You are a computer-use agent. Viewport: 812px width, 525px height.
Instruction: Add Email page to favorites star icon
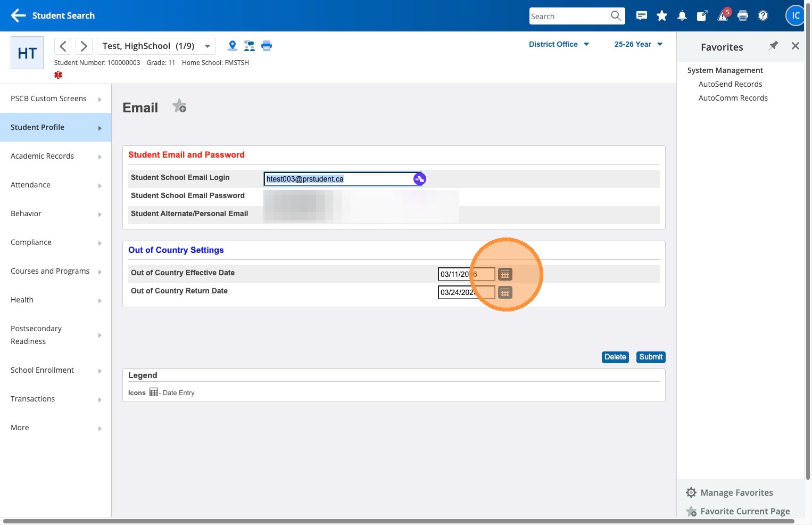tap(179, 106)
